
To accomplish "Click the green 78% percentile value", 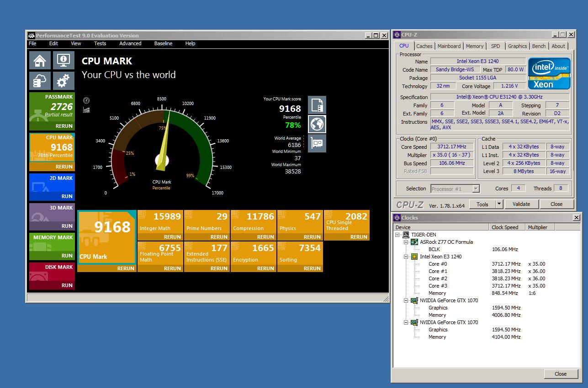I will point(293,125).
